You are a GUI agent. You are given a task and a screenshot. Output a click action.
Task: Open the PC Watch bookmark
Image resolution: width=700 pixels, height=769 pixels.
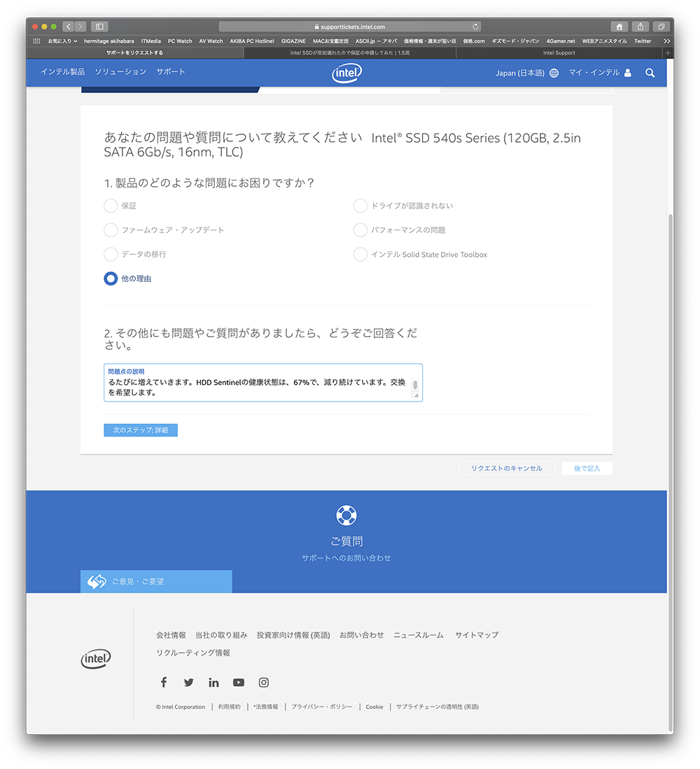(180, 41)
